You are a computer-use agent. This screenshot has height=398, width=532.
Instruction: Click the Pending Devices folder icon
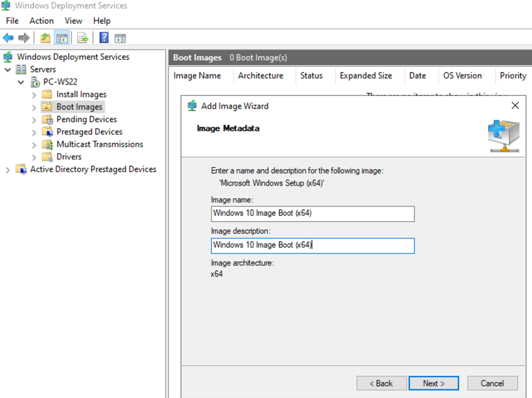47,120
